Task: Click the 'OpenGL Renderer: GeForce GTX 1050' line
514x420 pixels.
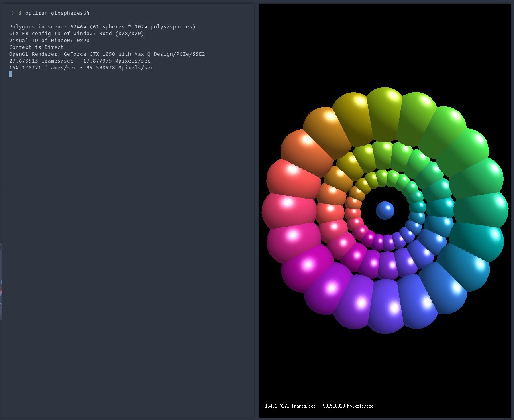Action: click(107, 54)
